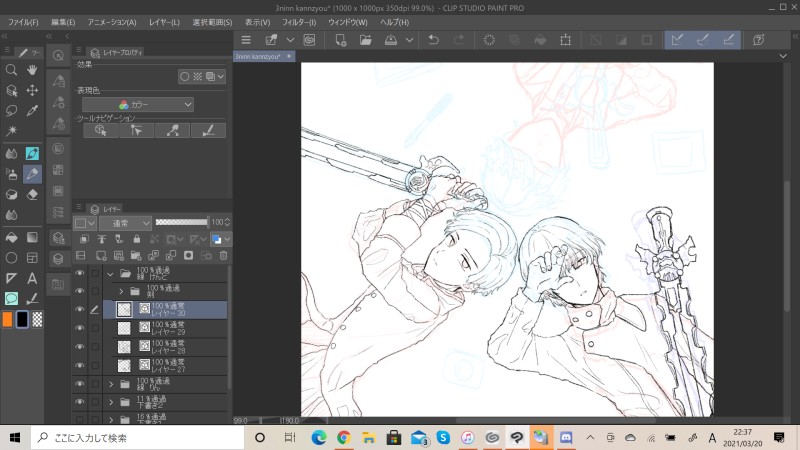The image size is (800, 450).
Task: Expand the 11% 下書き2 layer folder
Action: (111, 402)
